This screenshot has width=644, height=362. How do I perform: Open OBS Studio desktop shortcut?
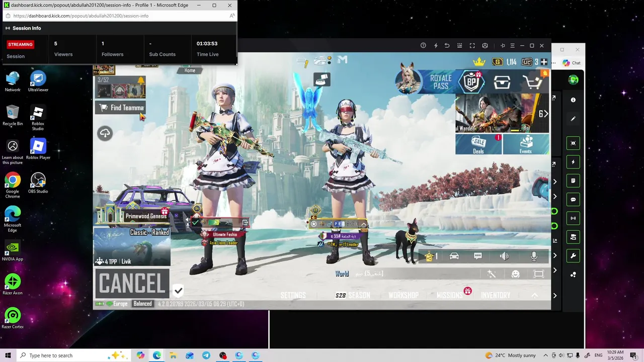pyautogui.click(x=38, y=183)
